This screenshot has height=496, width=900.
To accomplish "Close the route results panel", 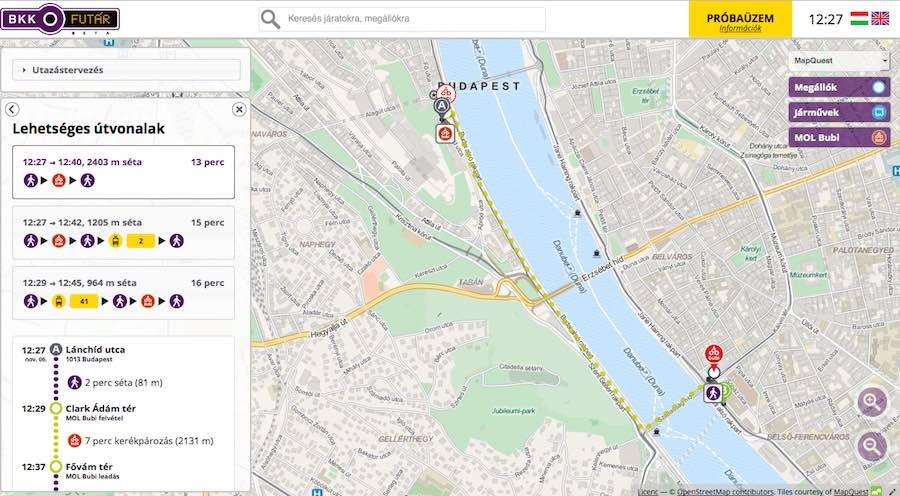I will click(239, 109).
